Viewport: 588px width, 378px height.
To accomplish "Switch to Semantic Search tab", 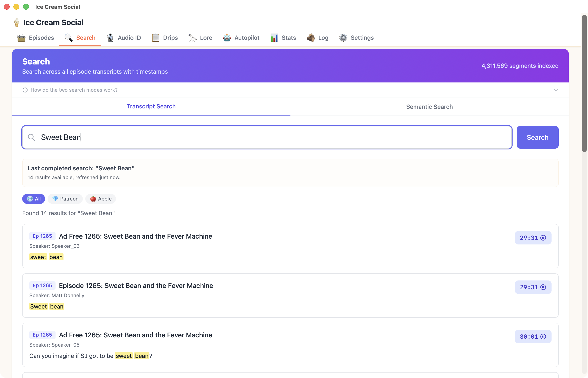I will 429,107.
